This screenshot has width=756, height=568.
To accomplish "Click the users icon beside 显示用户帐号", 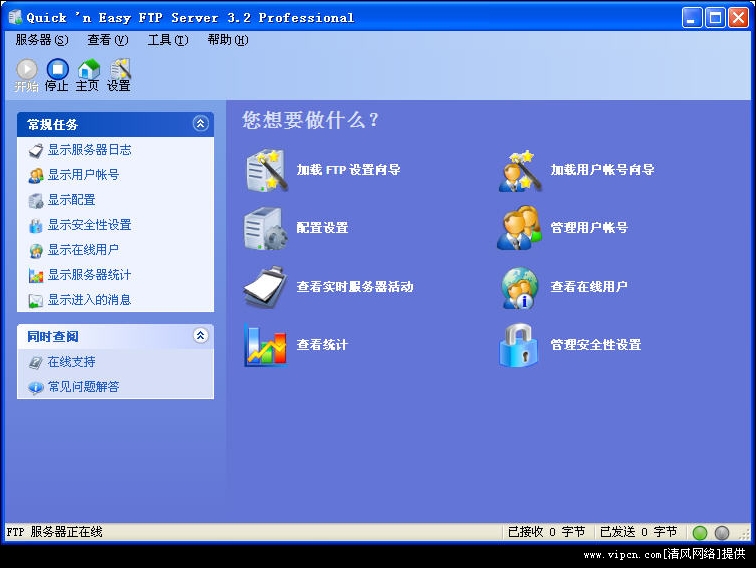I will tap(36, 176).
